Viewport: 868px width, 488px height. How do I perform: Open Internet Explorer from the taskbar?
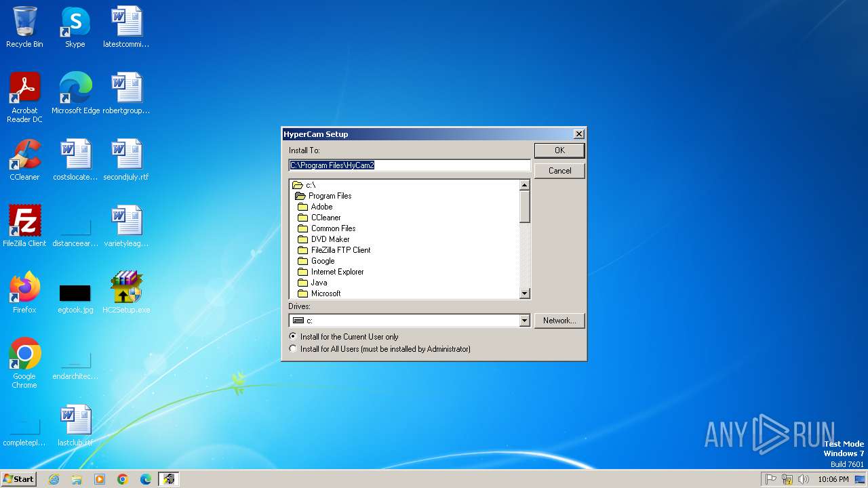(x=54, y=479)
